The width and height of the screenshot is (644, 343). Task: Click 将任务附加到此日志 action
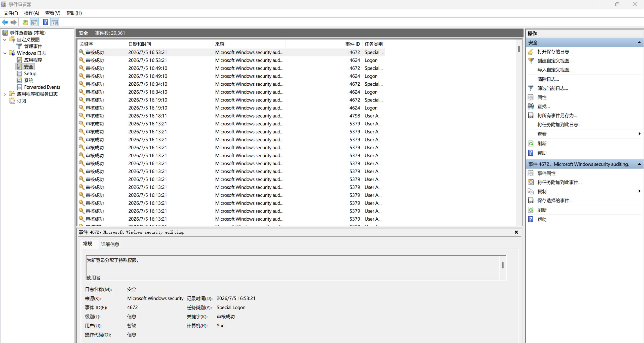pos(559,124)
